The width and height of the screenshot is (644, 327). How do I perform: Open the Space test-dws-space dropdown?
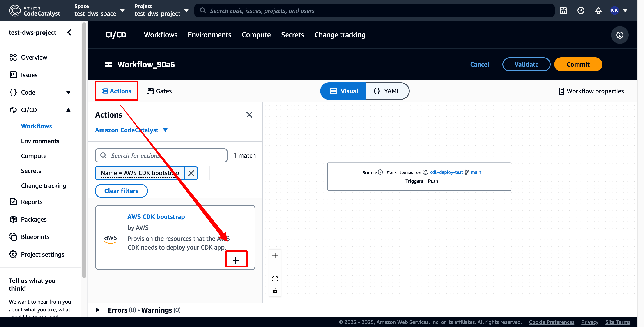99,11
